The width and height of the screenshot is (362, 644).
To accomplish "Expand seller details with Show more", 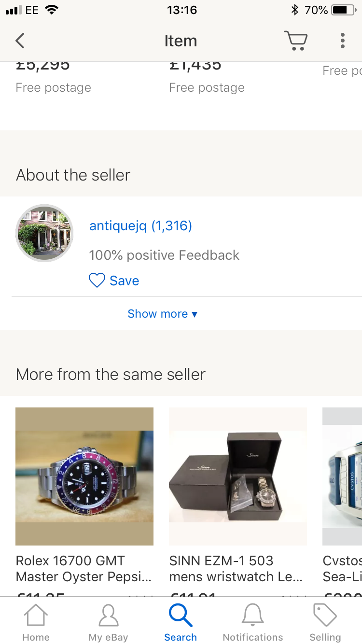I will (163, 314).
